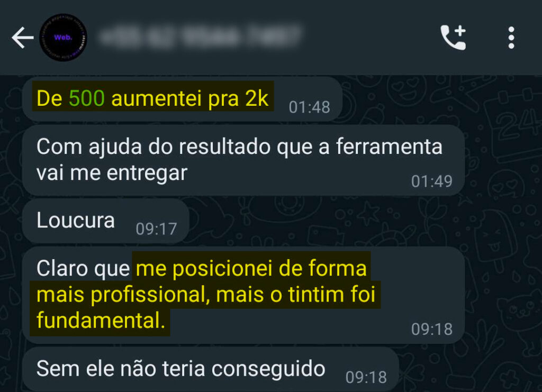Click the 01:49 message timestamp
The width and height of the screenshot is (542, 392).
[x=432, y=181]
